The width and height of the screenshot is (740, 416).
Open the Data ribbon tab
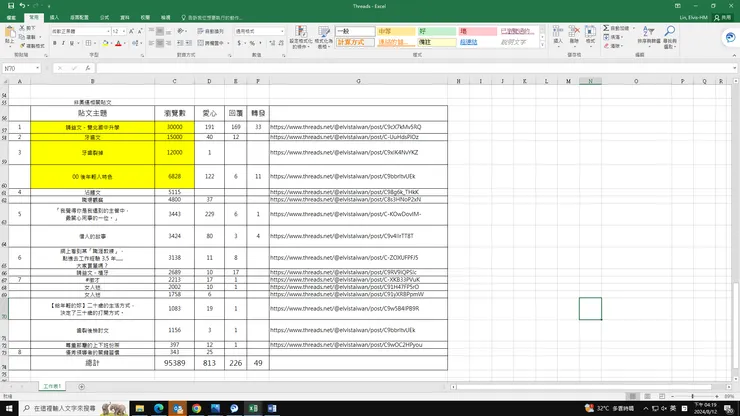(125, 17)
